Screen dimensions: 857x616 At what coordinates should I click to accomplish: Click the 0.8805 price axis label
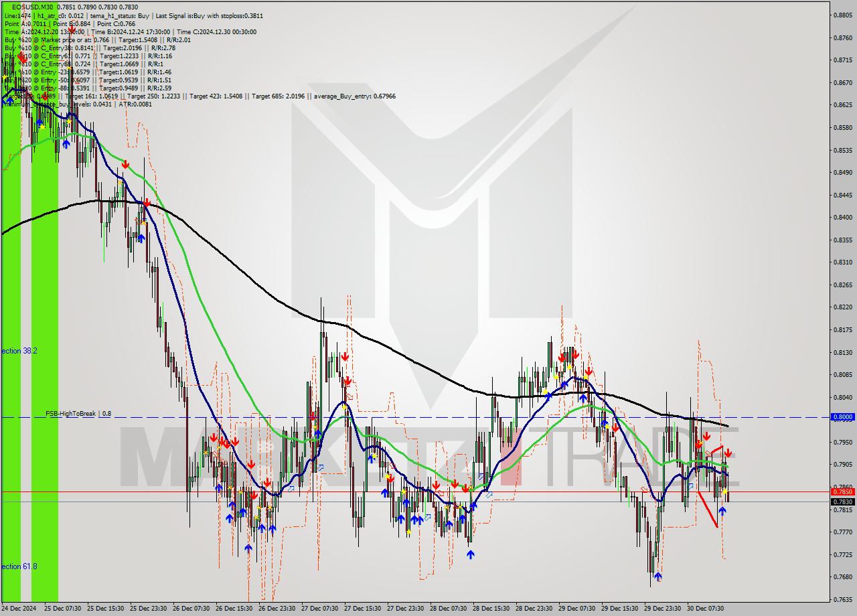pyautogui.click(x=843, y=15)
